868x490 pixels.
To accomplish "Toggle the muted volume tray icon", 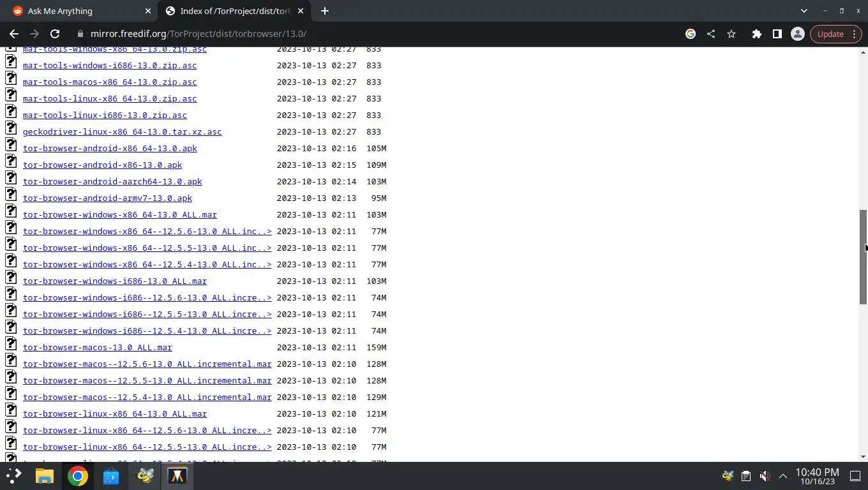I will pyautogui.click(x=765, y=475).
